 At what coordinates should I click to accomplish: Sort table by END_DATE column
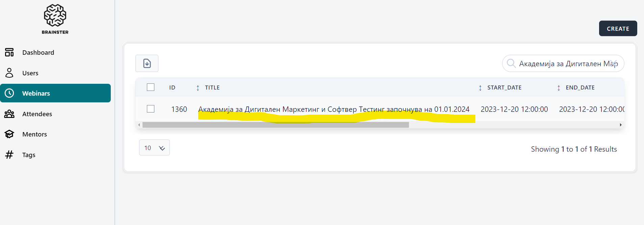tap(559, 88)
